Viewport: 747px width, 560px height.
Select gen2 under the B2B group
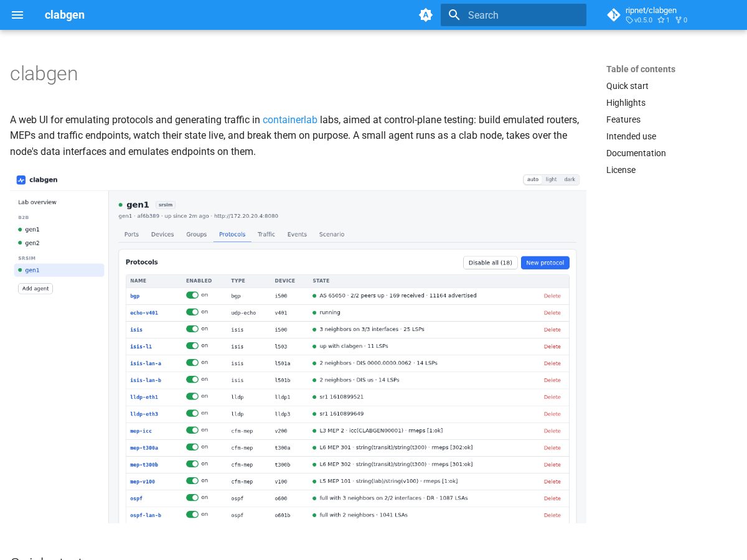pos(59,243)
